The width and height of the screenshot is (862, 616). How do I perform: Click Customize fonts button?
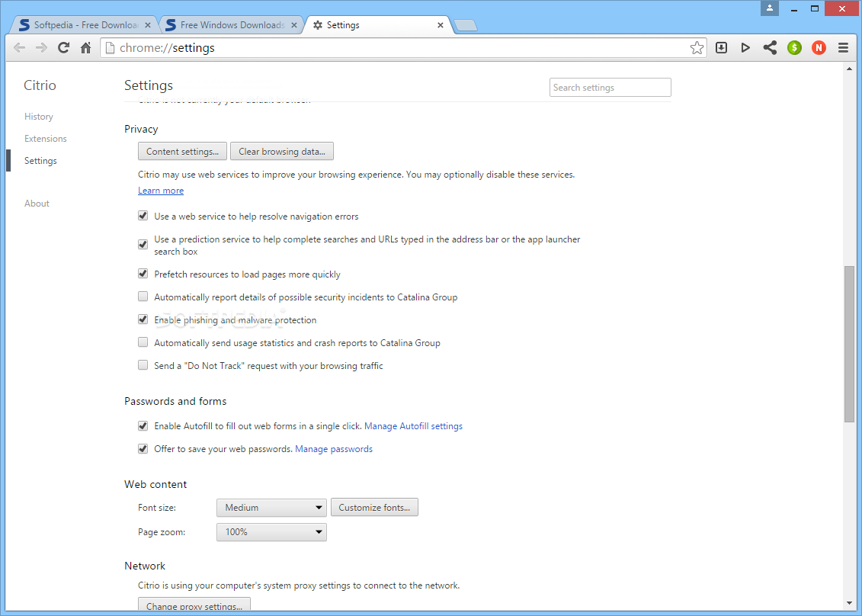(x=374, y=508)
